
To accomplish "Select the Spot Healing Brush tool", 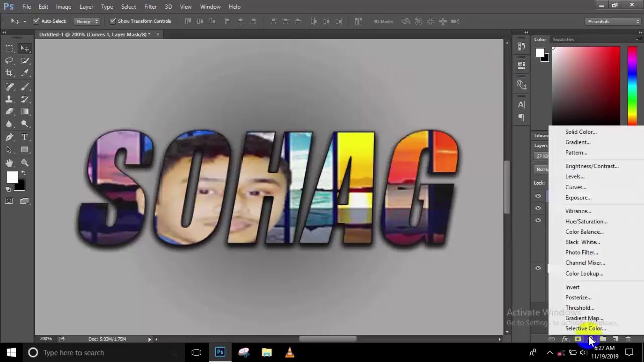I will (9, 86).
